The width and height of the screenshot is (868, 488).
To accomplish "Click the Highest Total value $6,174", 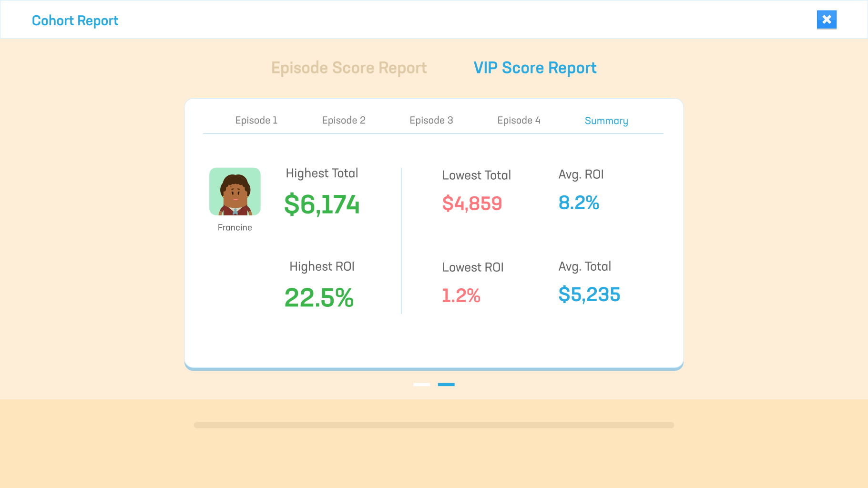I will [x=322, y=204].
